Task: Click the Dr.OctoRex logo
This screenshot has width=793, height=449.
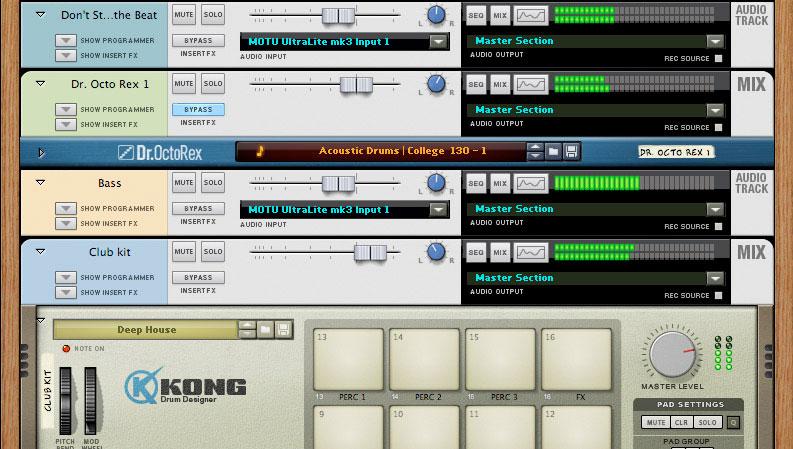Action: tap(160, 153)
